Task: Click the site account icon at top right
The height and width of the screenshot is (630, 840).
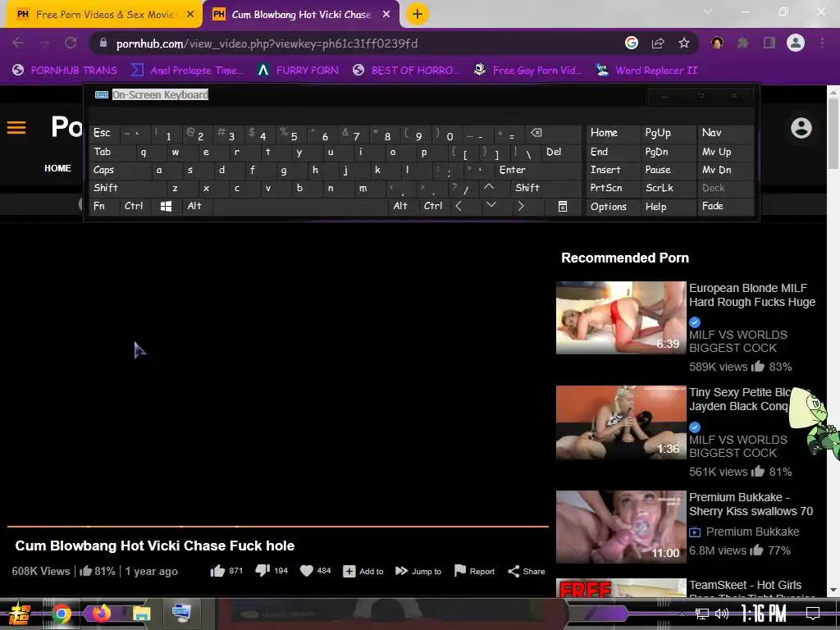Action: point(801,128)
